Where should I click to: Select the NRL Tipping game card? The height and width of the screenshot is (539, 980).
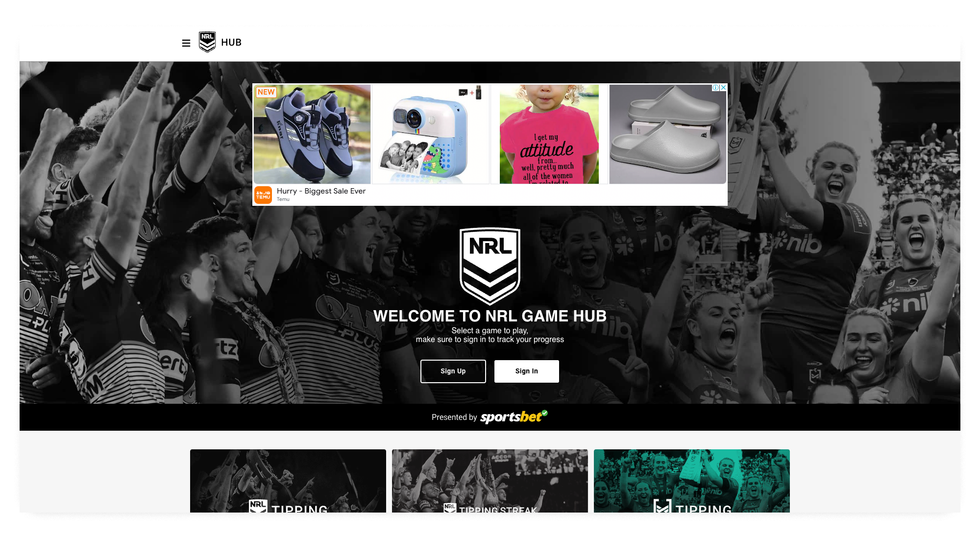click(x=288, y=481)
